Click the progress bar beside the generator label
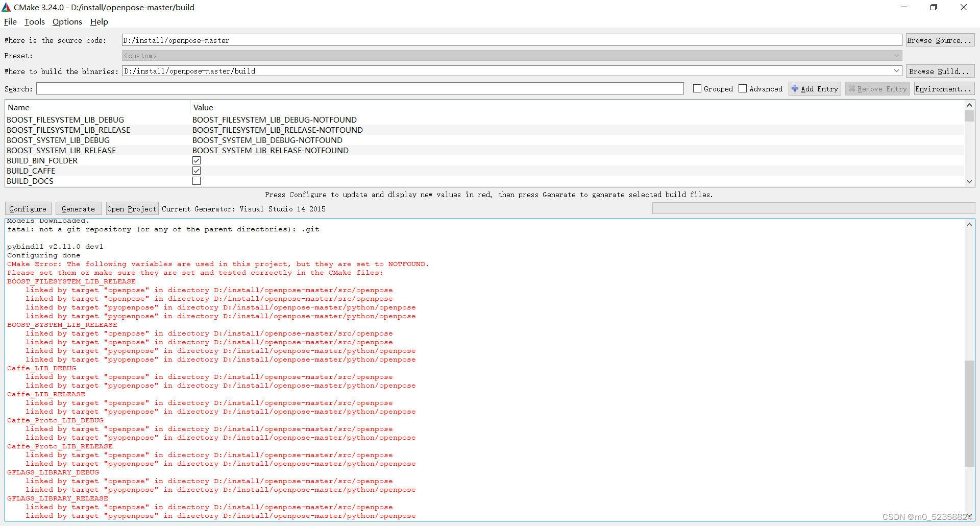Screen dimensions: 980x526 pyautogui.click(x=813, y=208)
